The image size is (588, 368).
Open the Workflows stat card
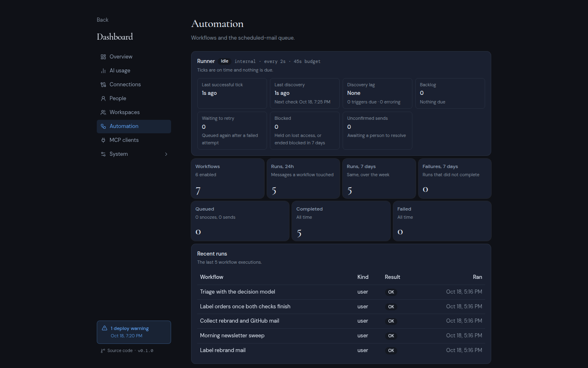(x=228, y=179)
